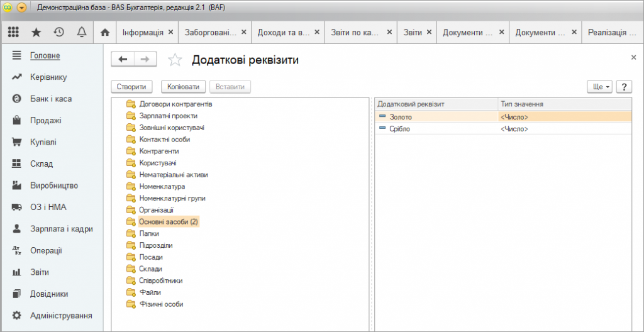The width and height of the screenshot is (644, 332).
Task: Sort by Додатковий реквізит column header
Action: pos(436,104)
